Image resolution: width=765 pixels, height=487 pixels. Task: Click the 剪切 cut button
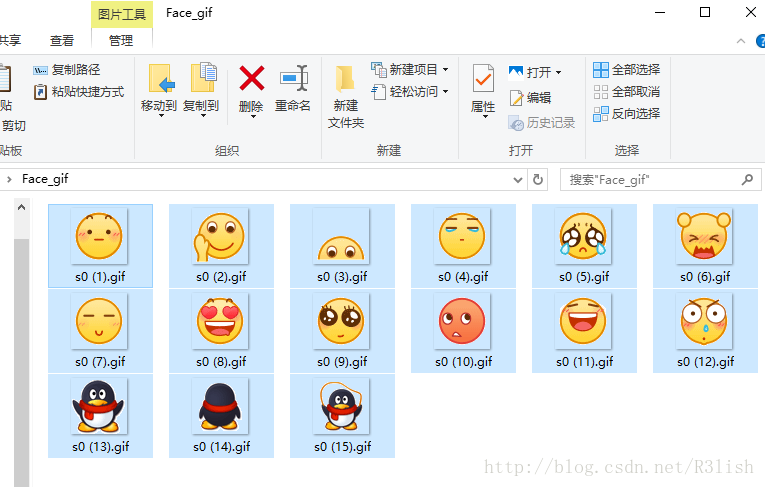tap(13, 126)
